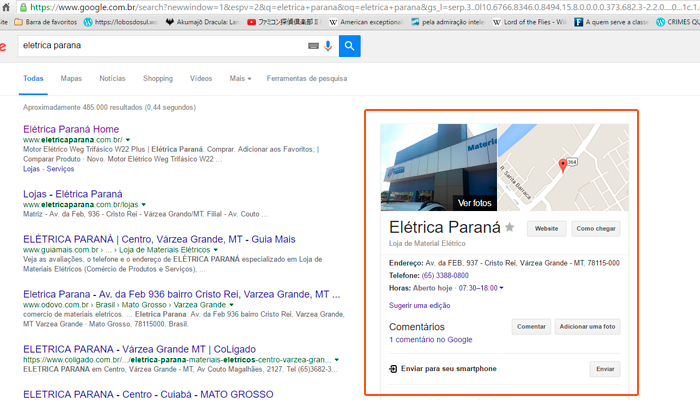Open the A quem serve a classe bookmark
The width and height of the screenshot is (700, 400).
click(x=611, y=22)
